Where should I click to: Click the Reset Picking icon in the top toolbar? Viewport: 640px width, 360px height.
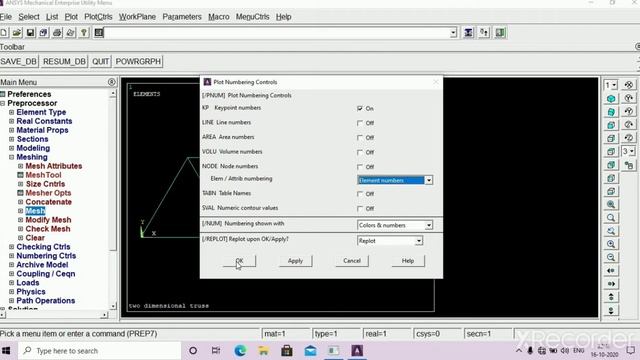pos(484,33)
